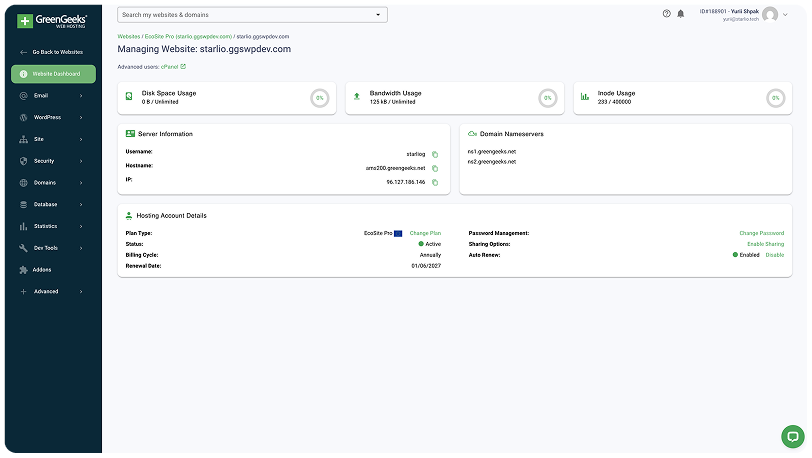Screen dimensions: 812x458
Task: Click the Site sitemap icon
Action: [x=23, y=139]
